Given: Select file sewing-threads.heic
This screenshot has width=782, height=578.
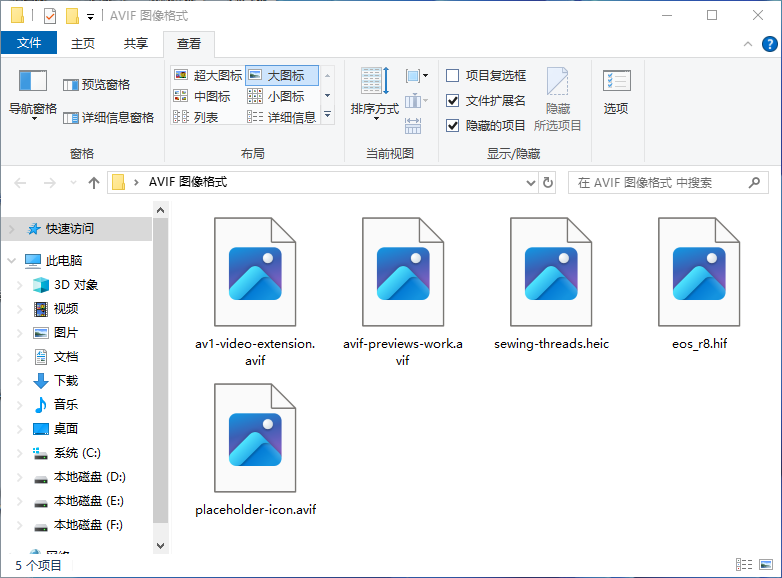Looking at the screenshot, I should [551, 283].
